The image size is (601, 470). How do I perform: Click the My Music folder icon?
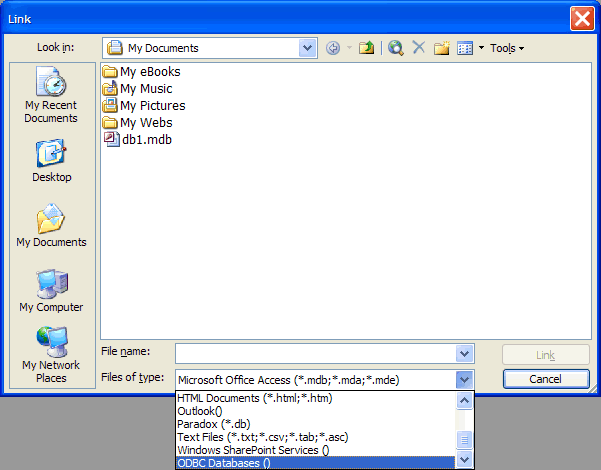[x=110, y=89]
